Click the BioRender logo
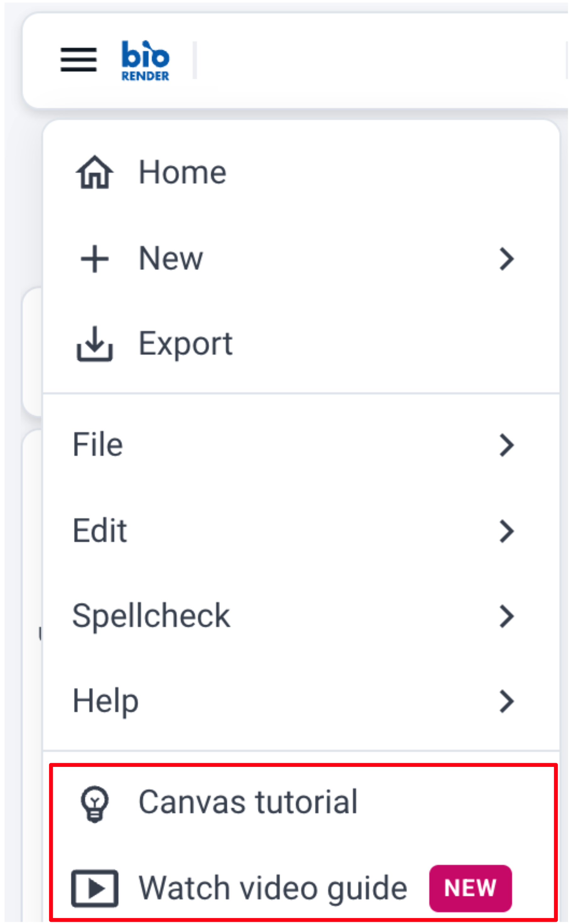 coord(145,60)
